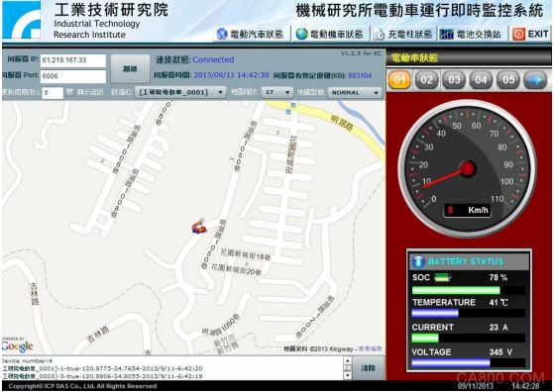Click the blue next arrow button
The width and height of the screenshot is (554, 392).
click(x=535, y=80)
